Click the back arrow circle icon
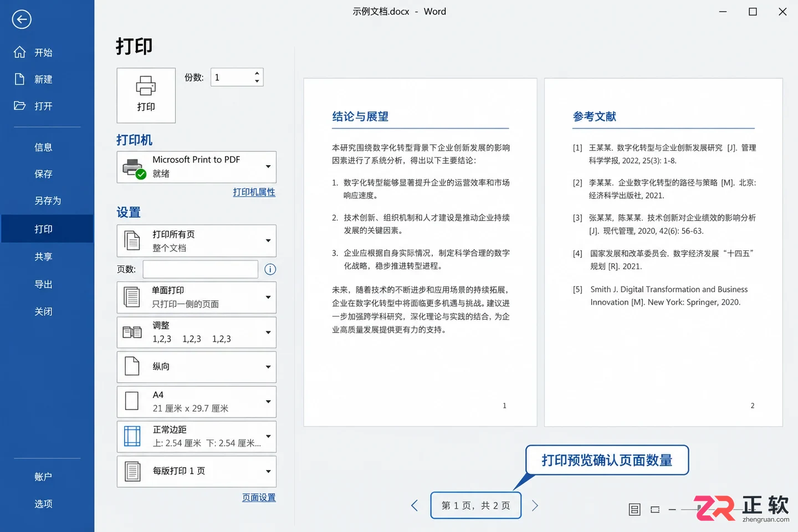 pos(22,19)
